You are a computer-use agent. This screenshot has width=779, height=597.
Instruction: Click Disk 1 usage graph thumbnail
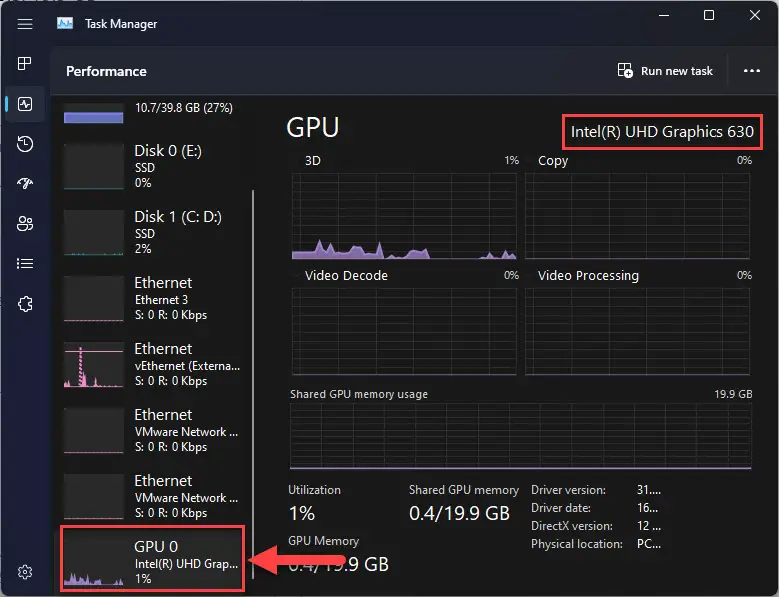click(93, 232)
